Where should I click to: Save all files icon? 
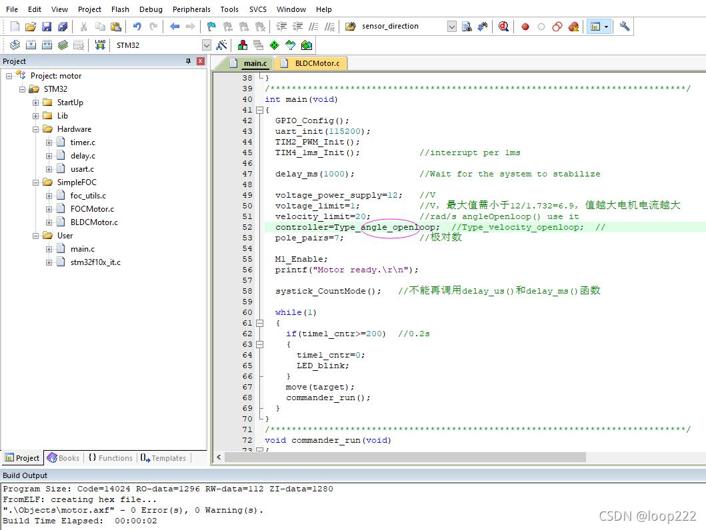point(63,27)
